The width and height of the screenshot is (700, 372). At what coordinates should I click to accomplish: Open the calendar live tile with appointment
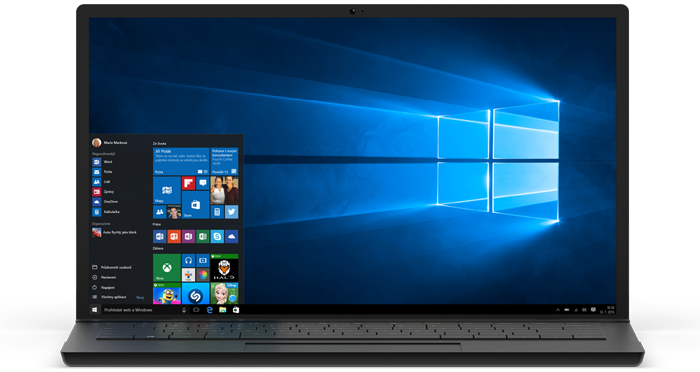tap(224, 161)
